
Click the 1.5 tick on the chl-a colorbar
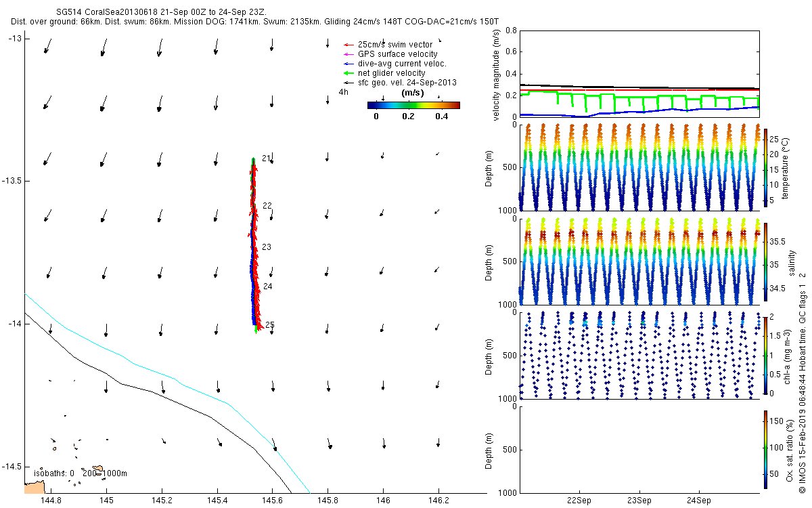775,336
